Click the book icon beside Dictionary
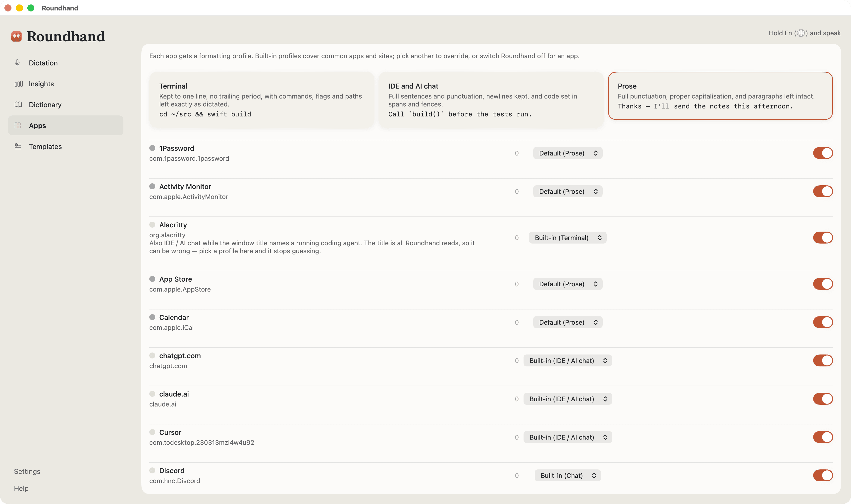851x504 pixels. [18, 104]
